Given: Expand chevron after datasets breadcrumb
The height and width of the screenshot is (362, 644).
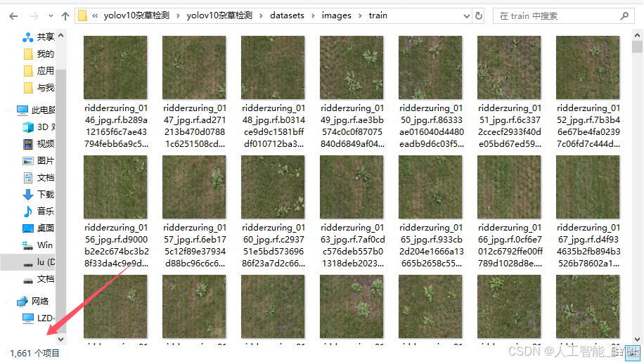Looking at the screenshot, I should [x=313, y=16].
